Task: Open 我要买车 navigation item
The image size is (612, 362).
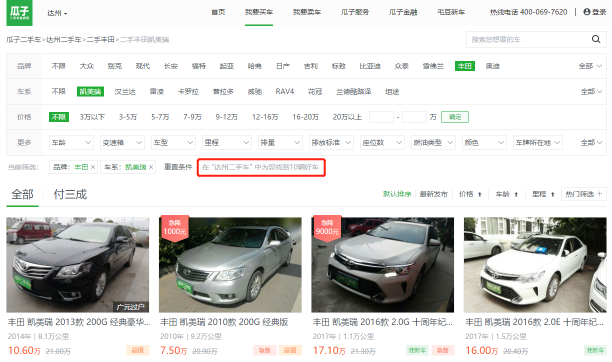Action: (259, 12)
